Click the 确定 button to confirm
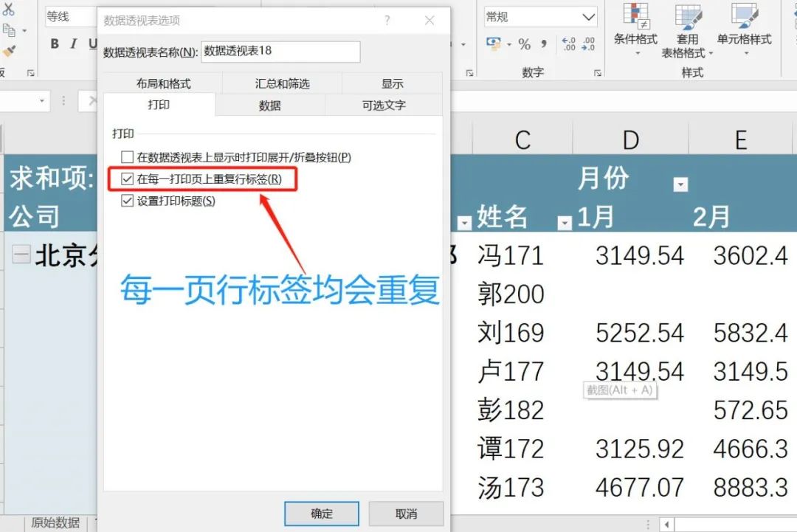This screenshot has height=532, width=797. coord(321,514)
